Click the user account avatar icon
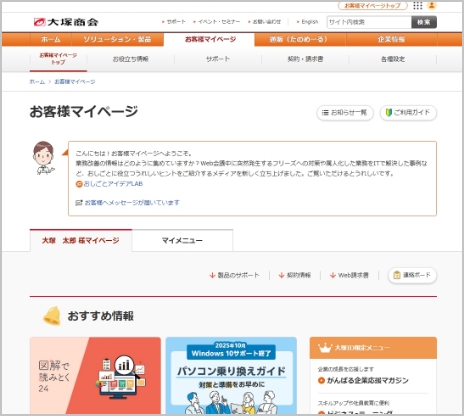The width and height of the screenshot is (464, 416). pyautogui.click(x=432, y=5)
